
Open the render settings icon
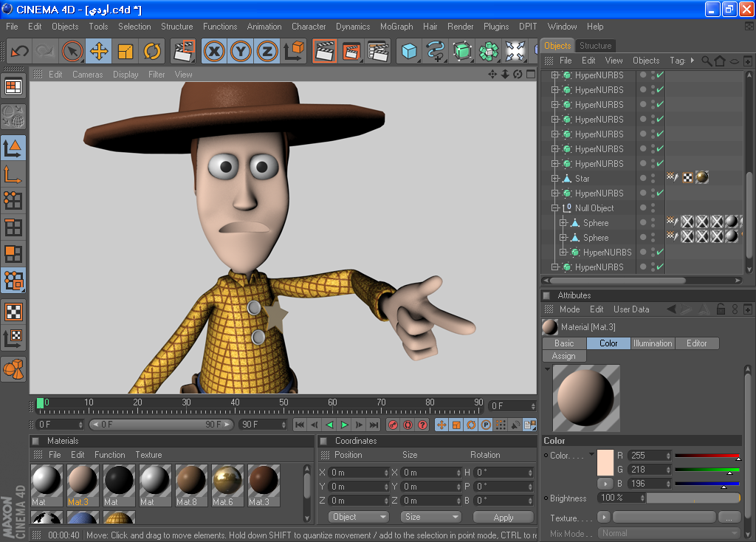378,51
